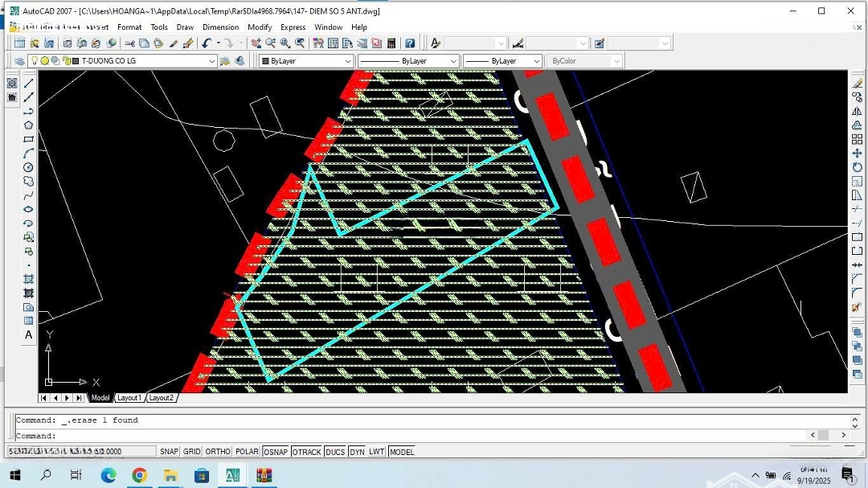
Task: Click the MODEL status bar button
Action: coord(402,452)
